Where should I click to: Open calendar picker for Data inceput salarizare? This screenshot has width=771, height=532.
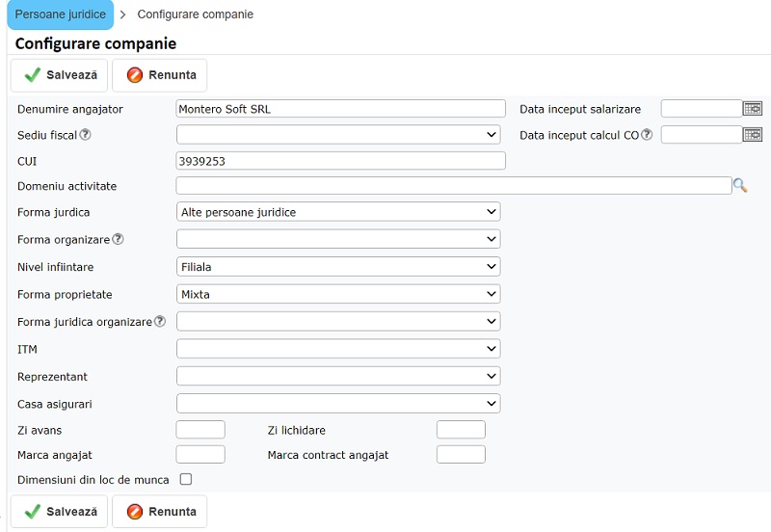(753, 109)
